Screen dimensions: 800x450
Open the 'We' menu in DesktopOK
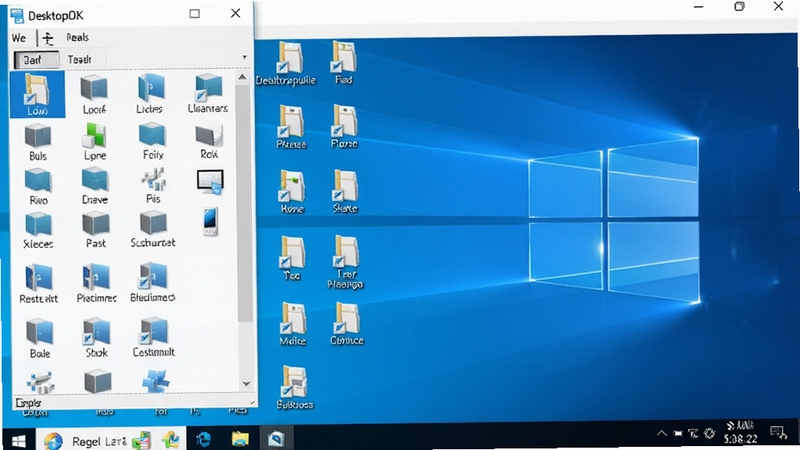[x=19, y=38]
